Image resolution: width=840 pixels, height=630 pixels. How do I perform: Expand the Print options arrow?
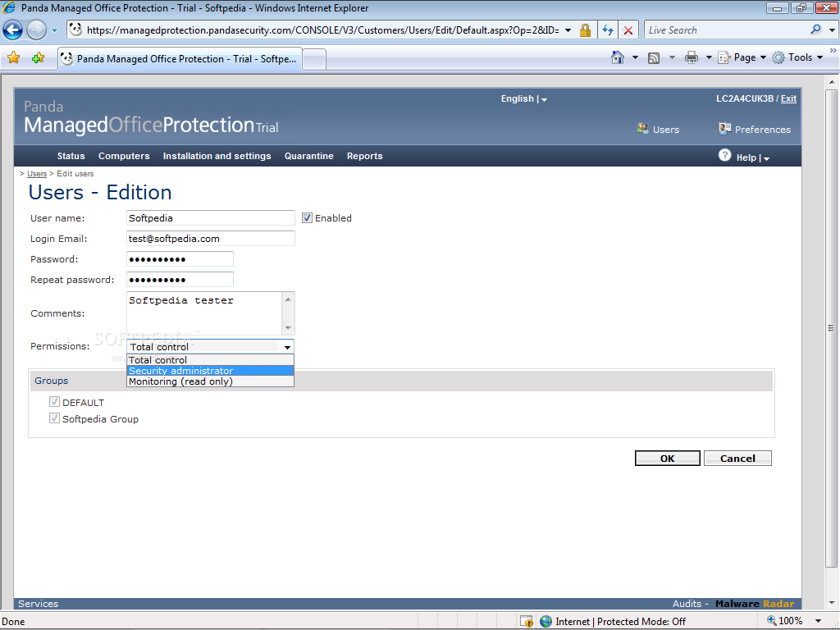[708, 57]
